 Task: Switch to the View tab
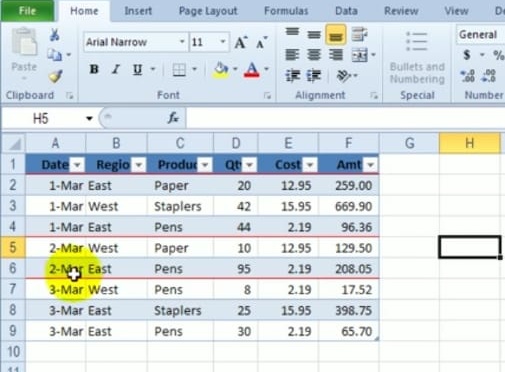coord(456,11)
